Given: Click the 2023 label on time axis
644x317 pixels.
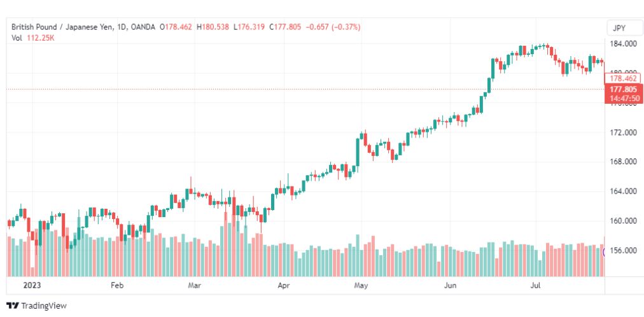Looking at the screenshot, I should [x=32, y=285].
